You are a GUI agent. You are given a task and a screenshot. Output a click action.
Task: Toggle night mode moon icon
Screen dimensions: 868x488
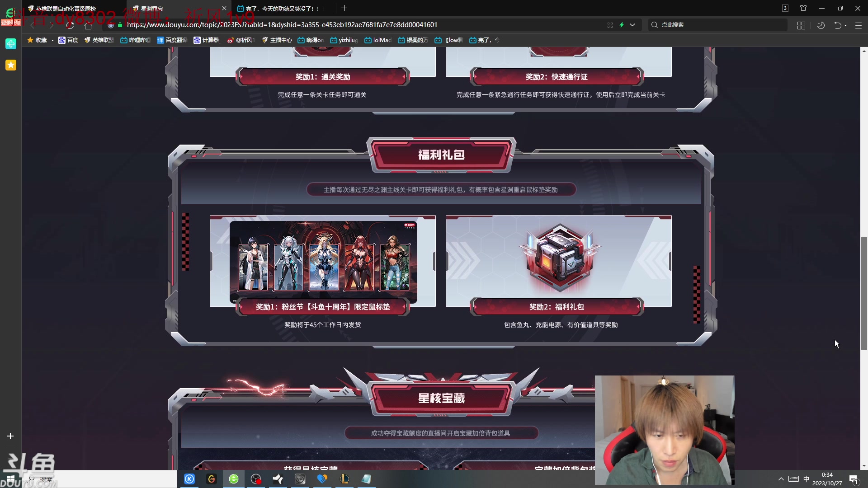point(821,25)
